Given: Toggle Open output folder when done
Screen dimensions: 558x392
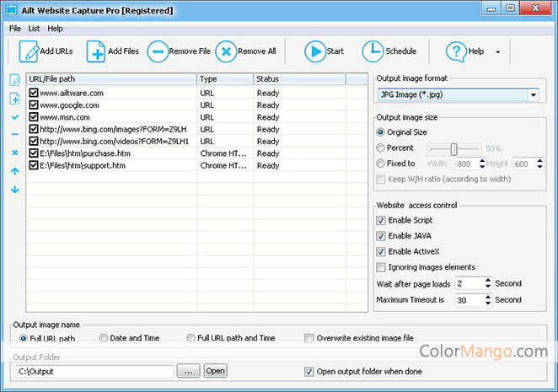Looking at the screenshot, I should tap(309, 372).
